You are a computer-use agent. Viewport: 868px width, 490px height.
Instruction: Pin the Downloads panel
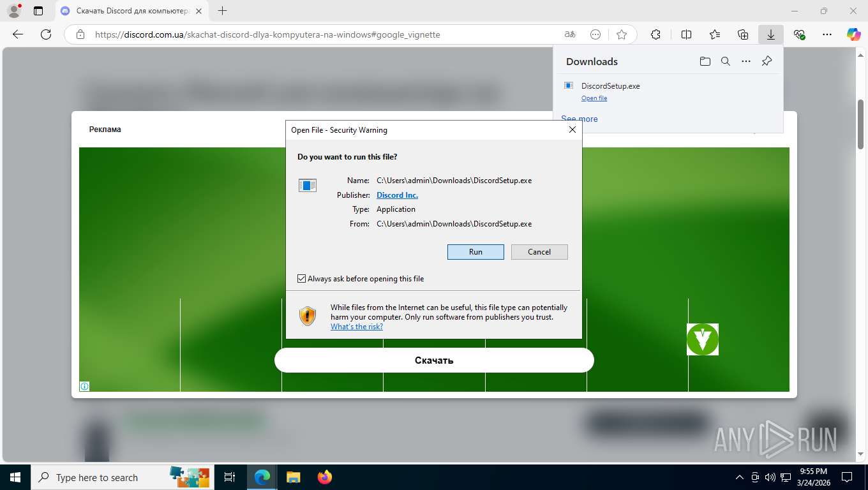[x=767, y=61]
